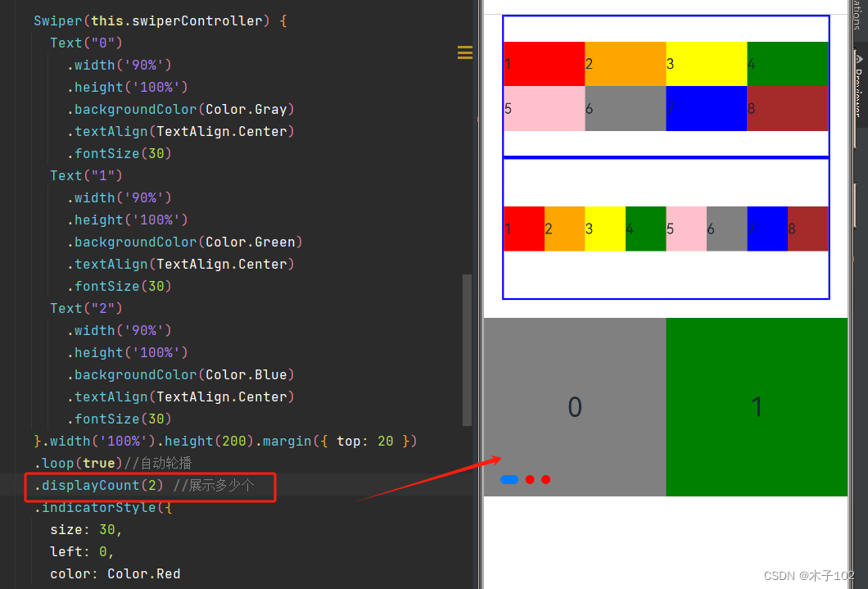Viewport: 868px width, 589px height.
Task: Click the color: Color.Red property line
Action: (x=115, y=574)
